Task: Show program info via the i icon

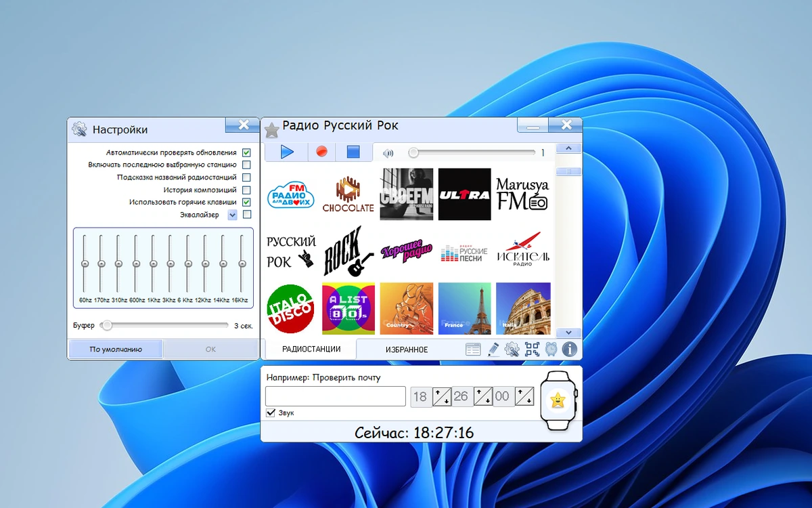Action: [x=570, y=350]
